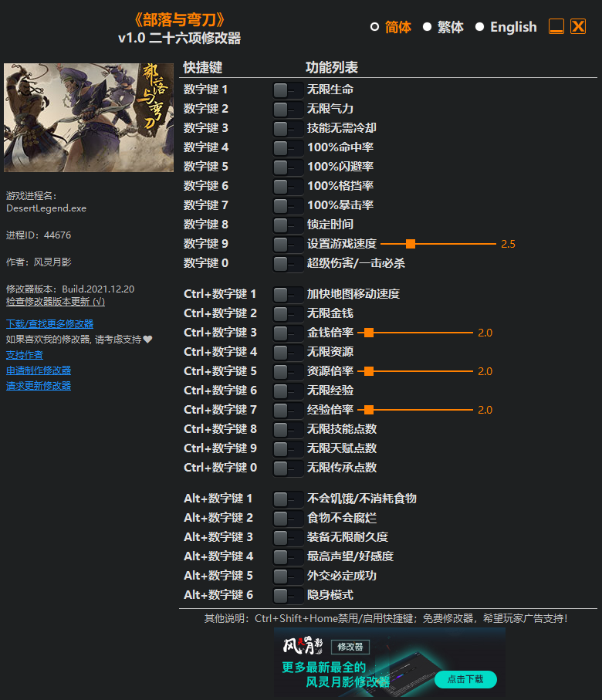602x700 pixels.
Task: Click the process name DesertLegend.exe
Action: pyautogui.click(x=46, y=208)
